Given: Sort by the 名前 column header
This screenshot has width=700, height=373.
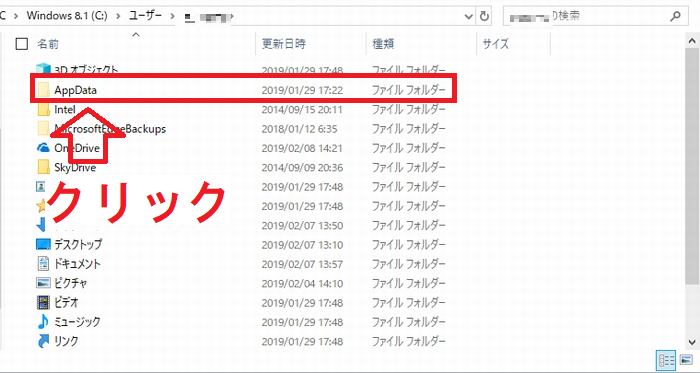Looking at the screenshot, I should tap(48, 44).
